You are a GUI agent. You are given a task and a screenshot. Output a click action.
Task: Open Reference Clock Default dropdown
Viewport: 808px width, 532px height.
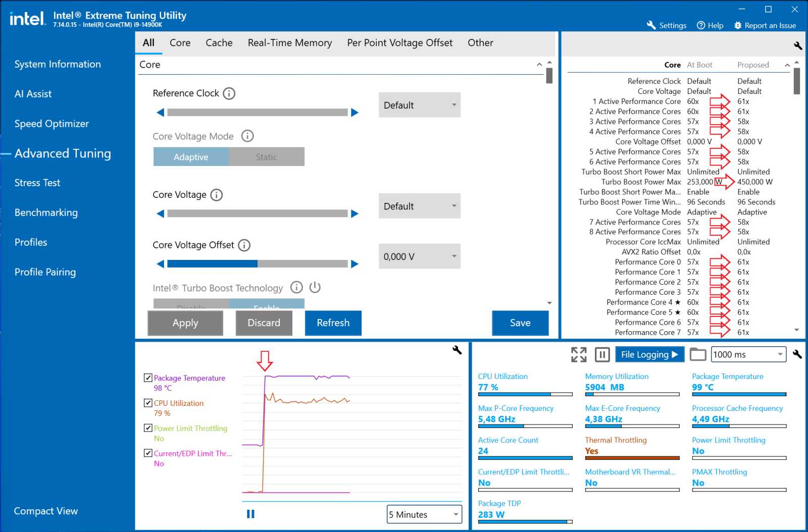(420, 105)
